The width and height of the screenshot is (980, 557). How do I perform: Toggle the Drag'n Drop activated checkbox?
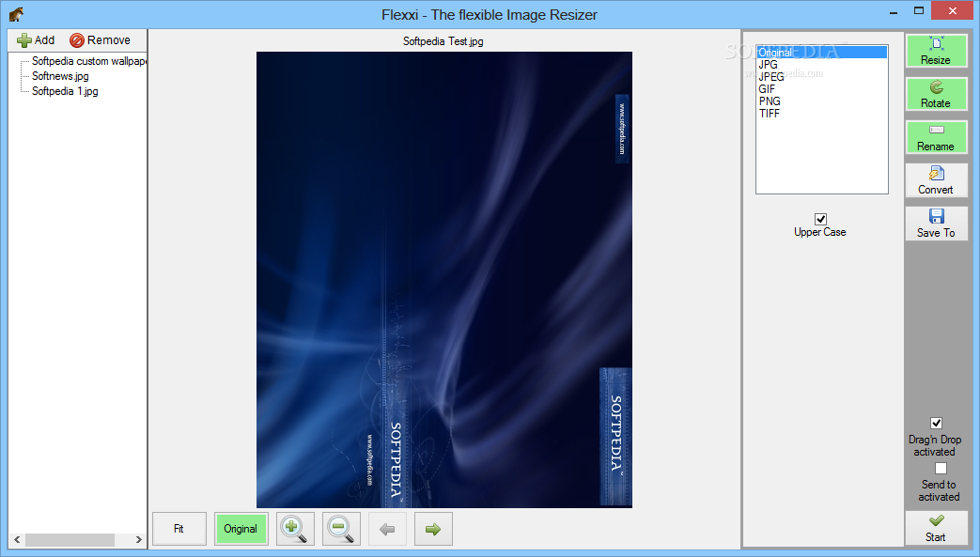pos(936,424)
